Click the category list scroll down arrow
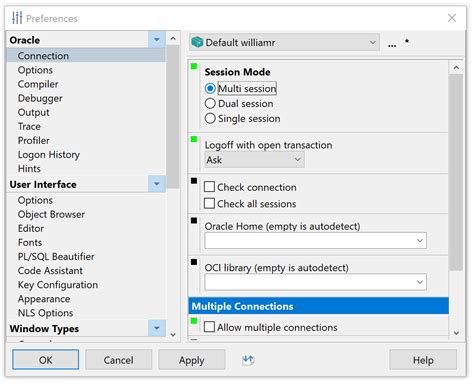 tap(173, 334)
